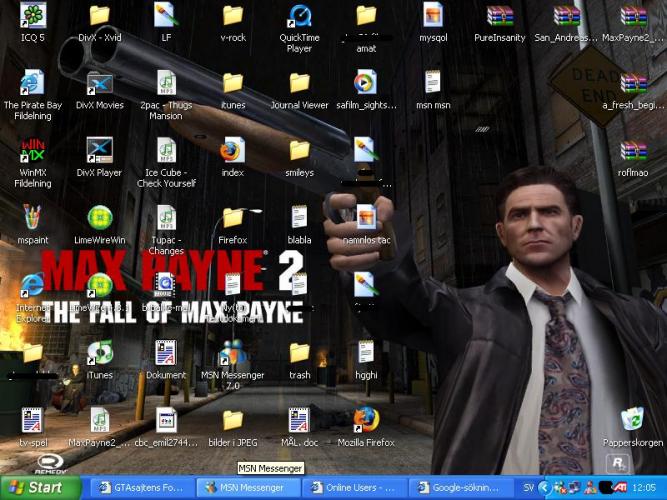
Task: Switch to MSN Messenger taskbar window
Action: [x=247, y=488]
